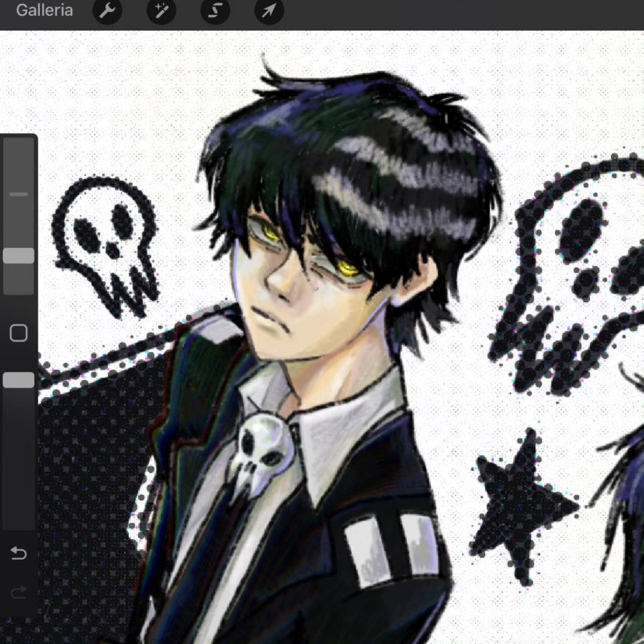Screen dimensions: 644x644
Task: Open the Galleria view
Action: (x=45, y=10)
